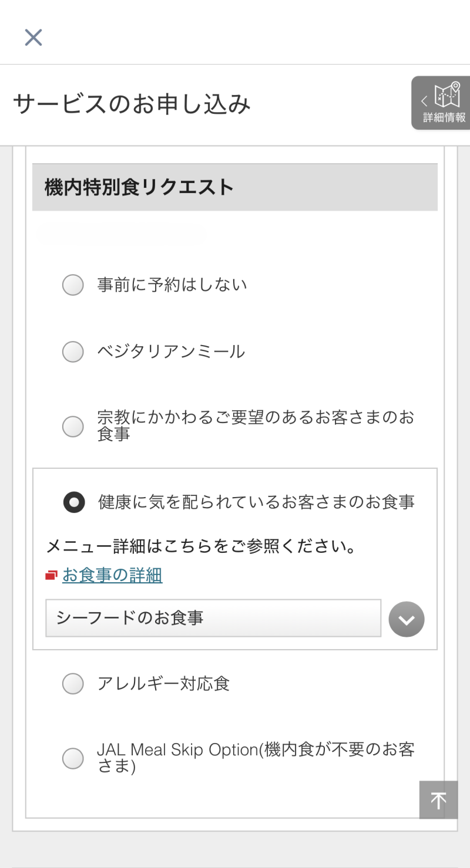Screen dimensions: 470x868
Task: Click the red window icon beside お食事の詳細
Action: 52,576
